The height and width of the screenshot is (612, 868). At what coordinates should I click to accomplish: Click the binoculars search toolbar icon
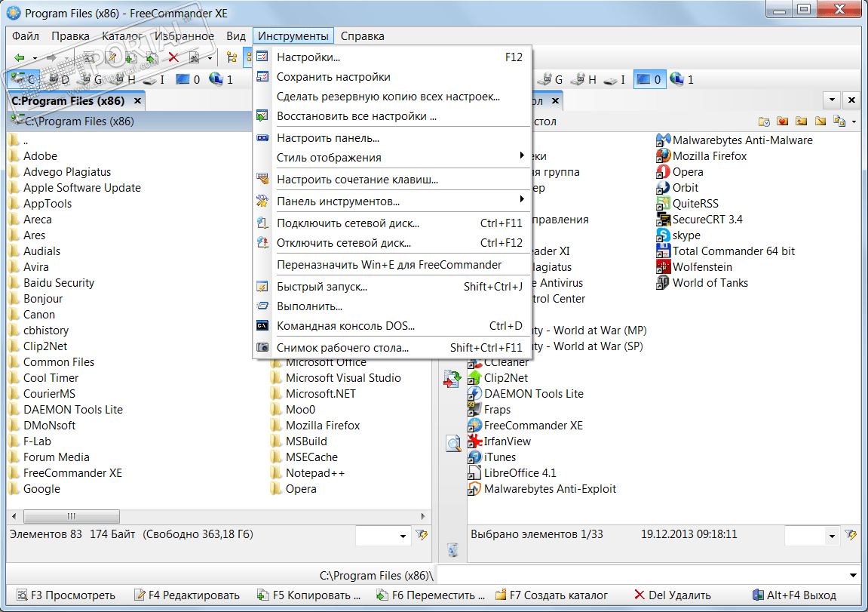coord(195,57)
